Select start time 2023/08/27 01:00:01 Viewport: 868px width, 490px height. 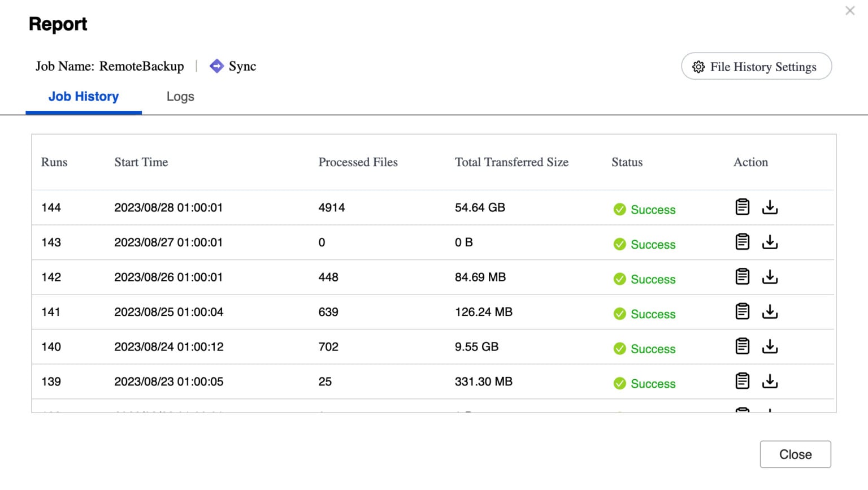coord(168,242)
